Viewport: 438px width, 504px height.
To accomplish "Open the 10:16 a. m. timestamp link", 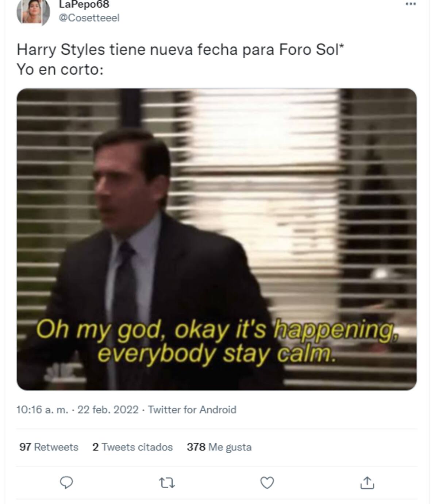I will [42, 410].
